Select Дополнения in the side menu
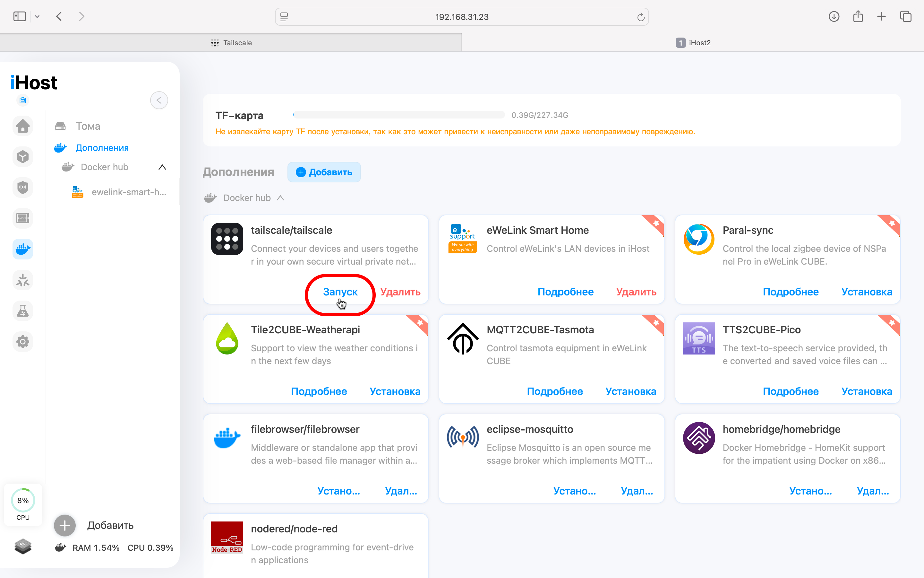Viewport: 924px width, 578px height. click(102, 148)
